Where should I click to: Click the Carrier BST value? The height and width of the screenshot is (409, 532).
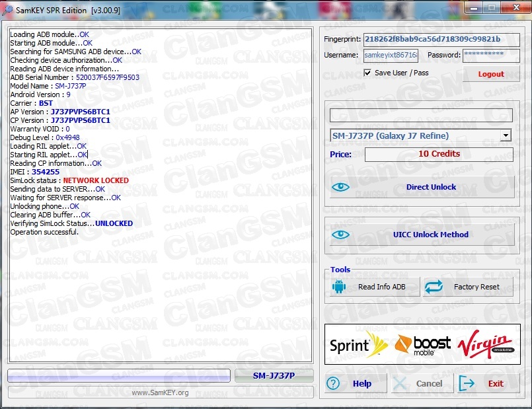[46, 103]
